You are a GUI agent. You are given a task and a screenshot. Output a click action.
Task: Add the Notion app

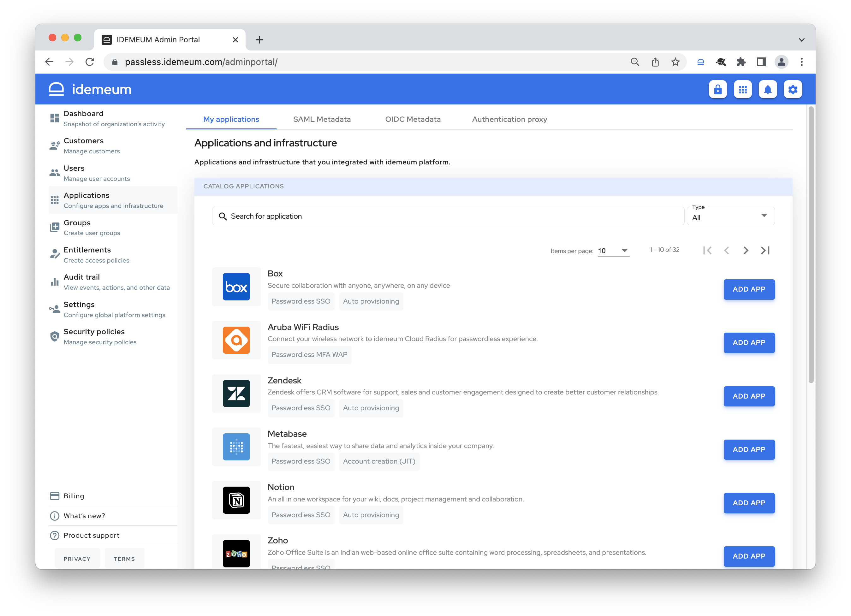[749, 503]
